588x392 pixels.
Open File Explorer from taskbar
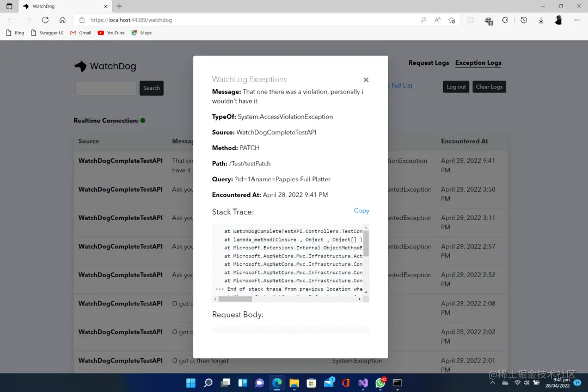click(x=294, y=383)
